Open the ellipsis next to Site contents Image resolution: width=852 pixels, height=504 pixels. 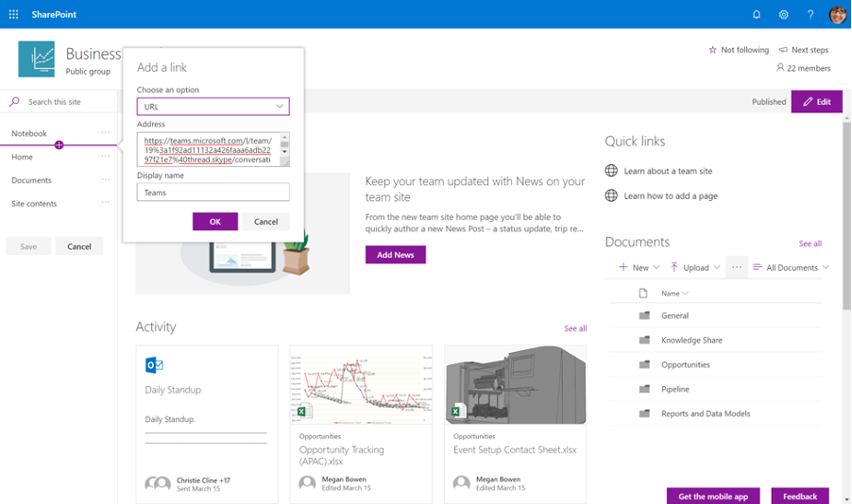[x=106, y=203]
